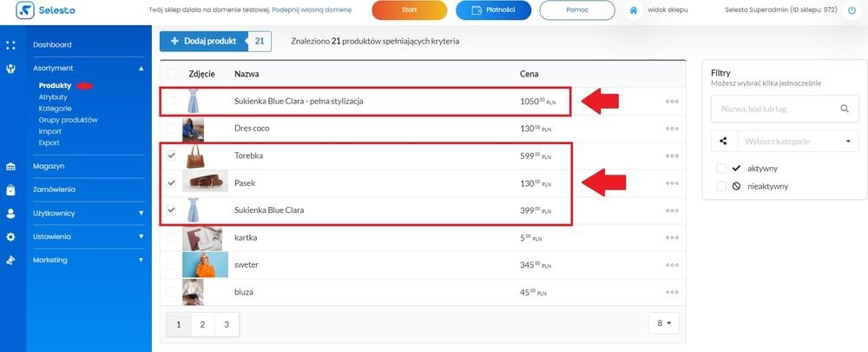Tick the Dres coco product checkbox
This screenshot has width=868, height=352.
pyautogui.click(x=171, y=129)
